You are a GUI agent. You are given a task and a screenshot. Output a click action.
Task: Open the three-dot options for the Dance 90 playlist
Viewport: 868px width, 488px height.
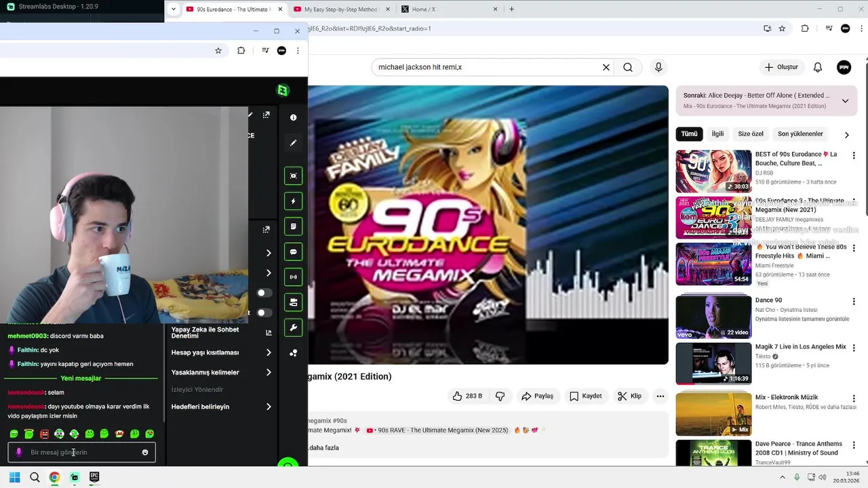click(854, 302)
